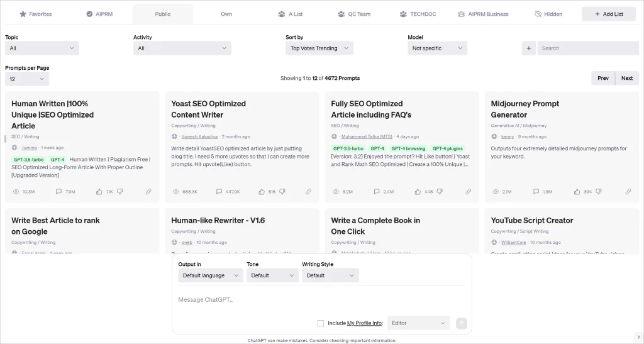This screenshot has height=344, width=644.
Task: Thumbs up Human Written SEO article prompt
Action: click(99, 192)
